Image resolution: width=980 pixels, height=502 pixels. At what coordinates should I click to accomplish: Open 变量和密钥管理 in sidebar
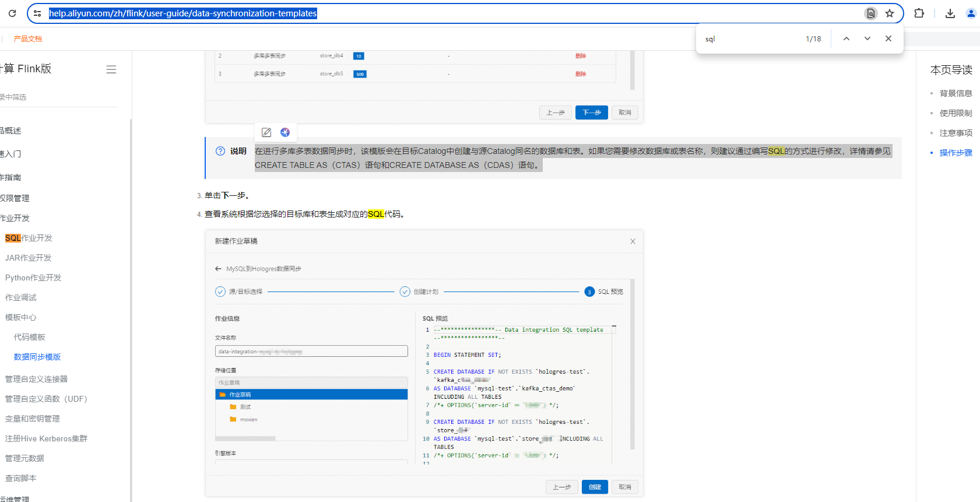coord(33,419)
